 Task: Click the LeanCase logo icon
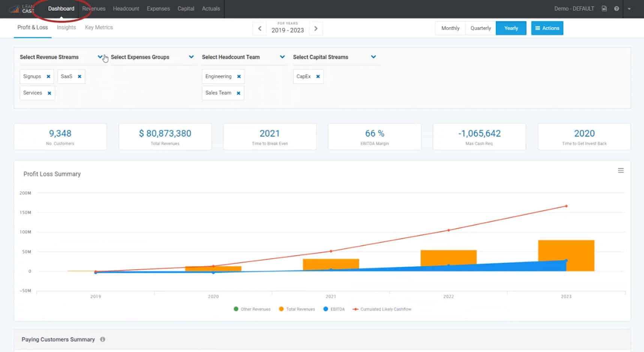pyautogui.click(x=15, y=9)
